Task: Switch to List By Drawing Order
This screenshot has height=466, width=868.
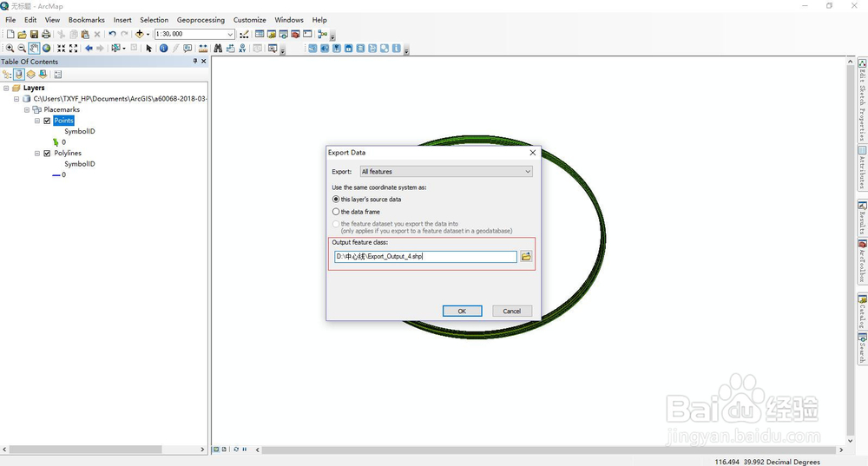Action: [7, 74]
